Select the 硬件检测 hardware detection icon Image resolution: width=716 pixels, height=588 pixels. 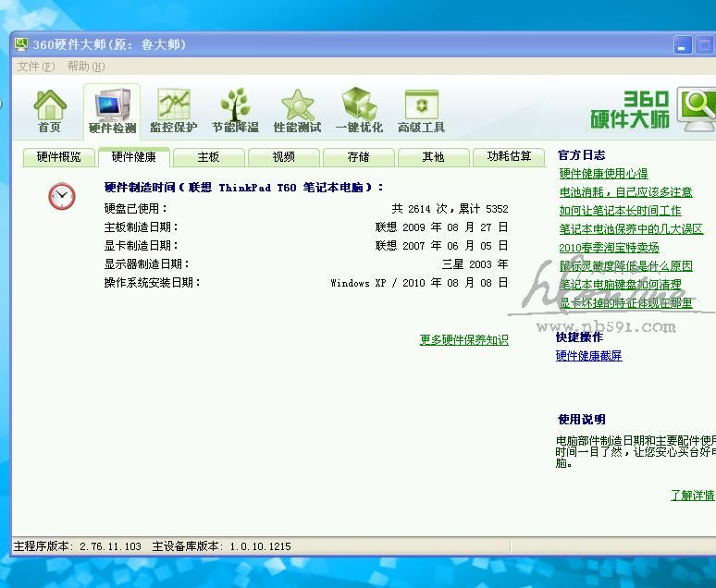click(112, 111)
